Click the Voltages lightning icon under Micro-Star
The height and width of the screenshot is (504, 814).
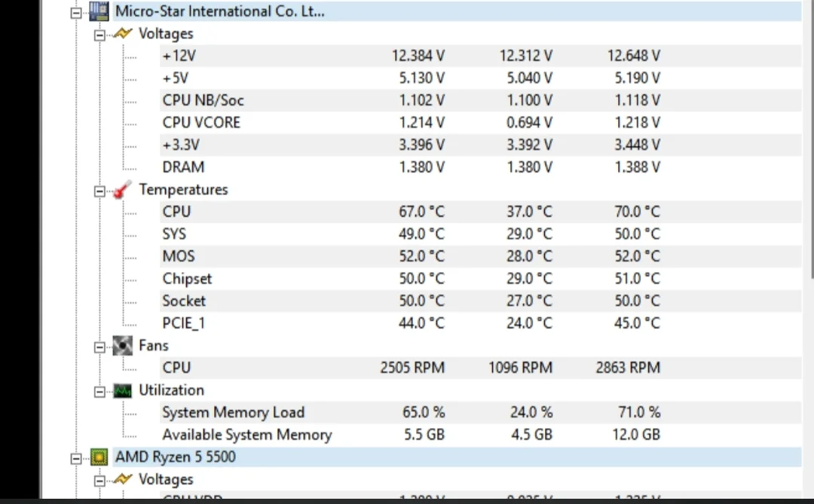123,34
